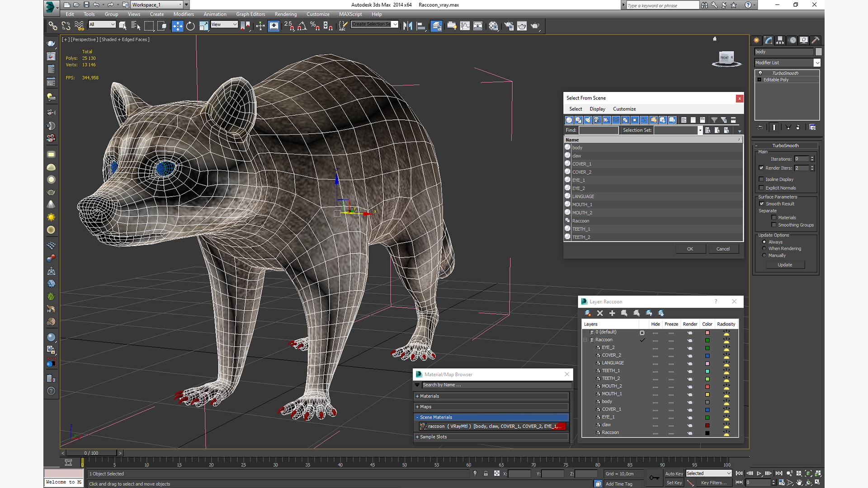
Task: Open the Align tool
Action: coord(421,26)
